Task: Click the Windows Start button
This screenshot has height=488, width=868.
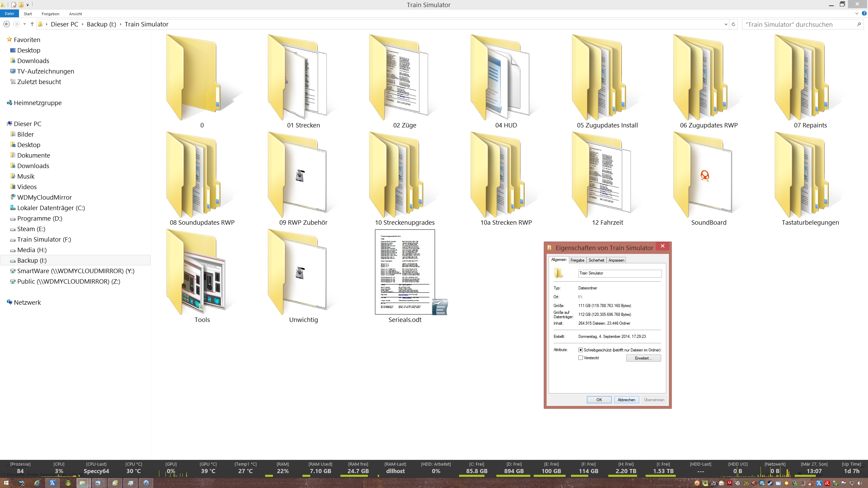Action: pos(6,483)
